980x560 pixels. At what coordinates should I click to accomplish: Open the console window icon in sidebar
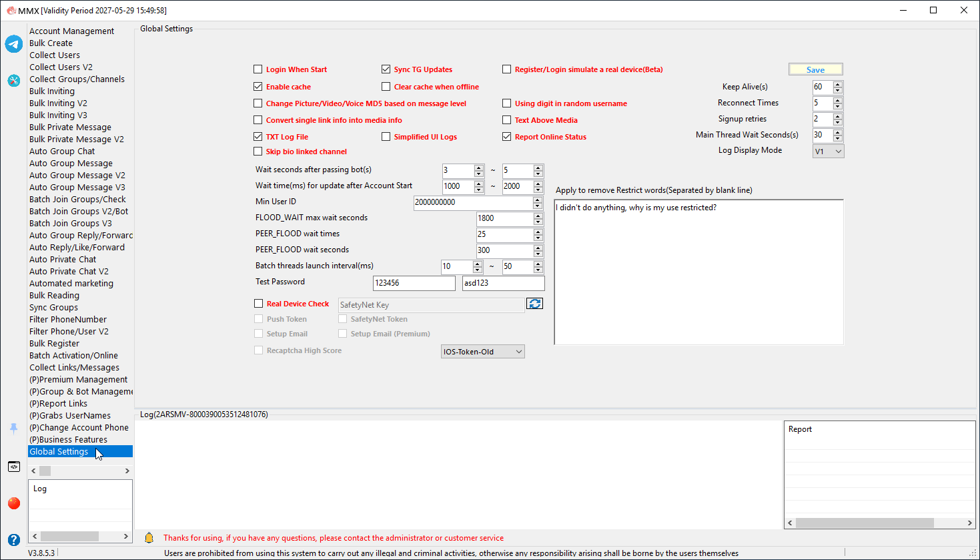(x=14, y=467)
